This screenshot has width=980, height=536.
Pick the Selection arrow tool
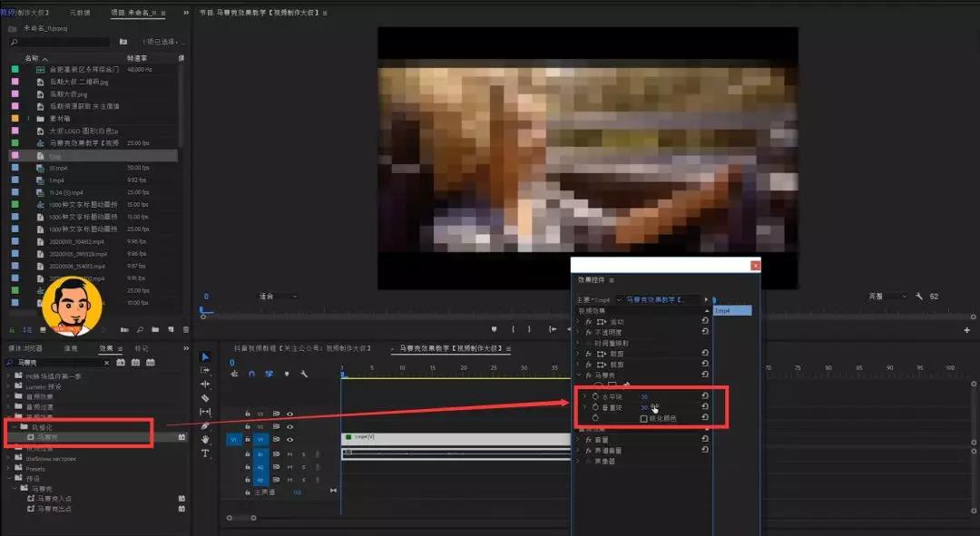coord(205,356)
